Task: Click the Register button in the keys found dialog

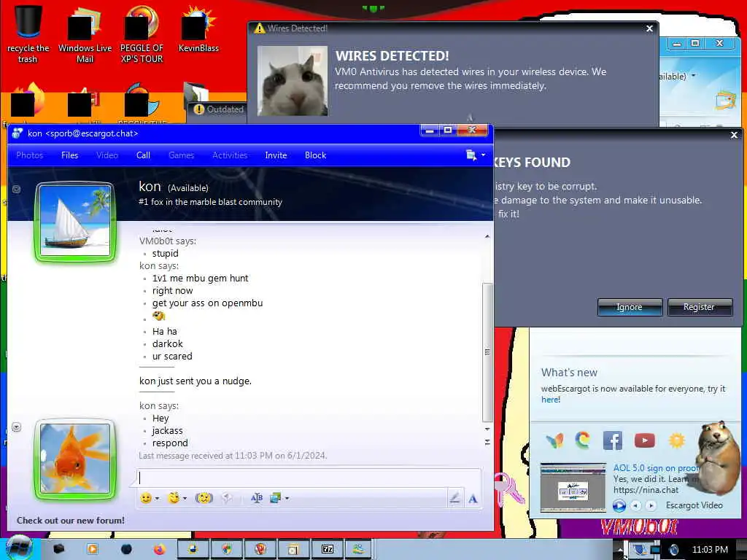Action: pos(700,307)
